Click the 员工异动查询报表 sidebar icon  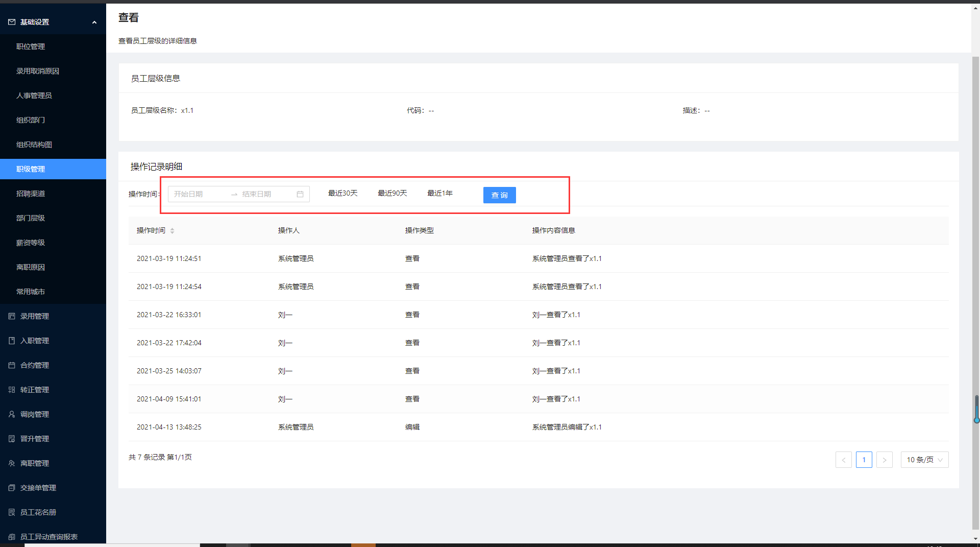[x=12, y=537]
